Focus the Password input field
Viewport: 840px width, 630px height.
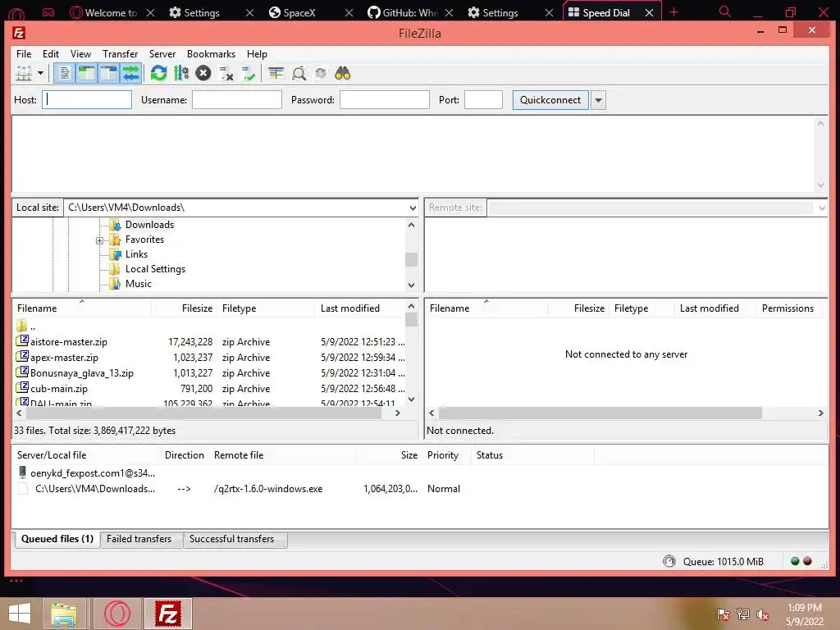[x=385, y=99]
